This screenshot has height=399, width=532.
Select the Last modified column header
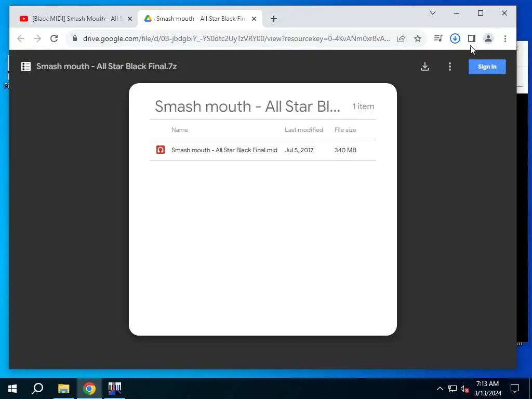pos(303,129)
